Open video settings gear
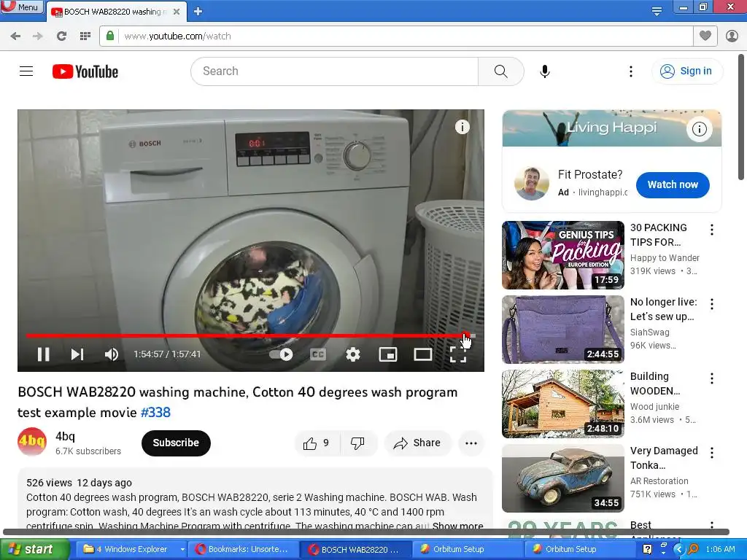Screen dimensions: 747x560 pyautogui.click(x=352, y=354)
